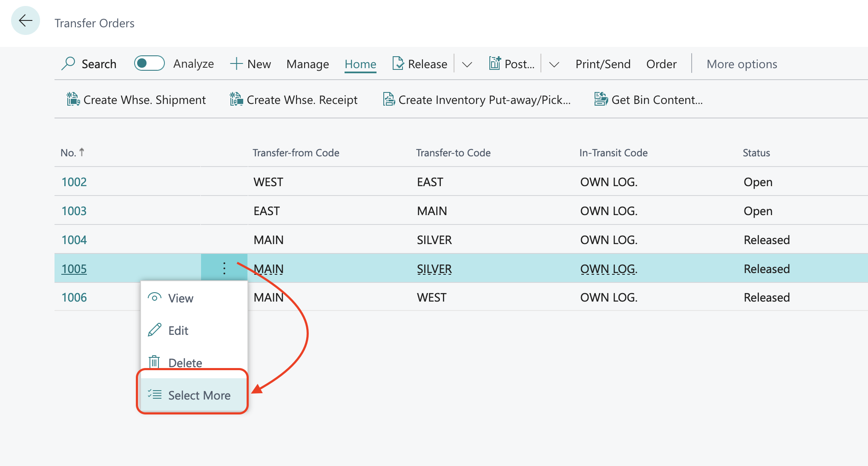
Task: Click the back arrow button
Action: tap(26, 20)
